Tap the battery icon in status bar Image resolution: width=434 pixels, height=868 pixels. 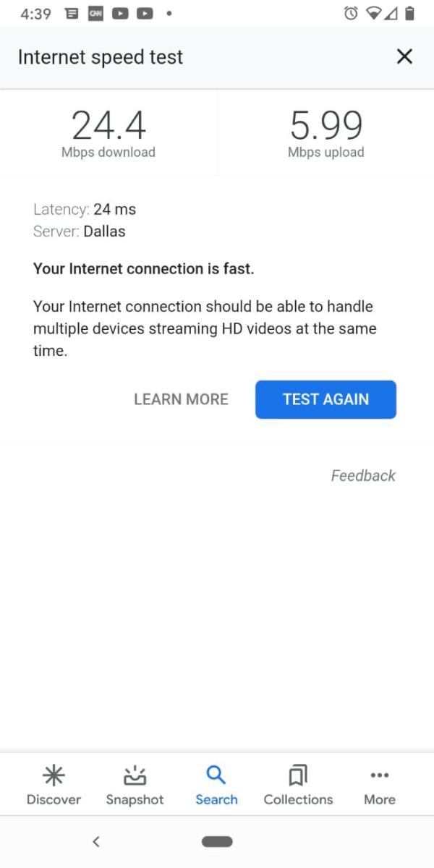pyautogui.click(x=409, y=13)
